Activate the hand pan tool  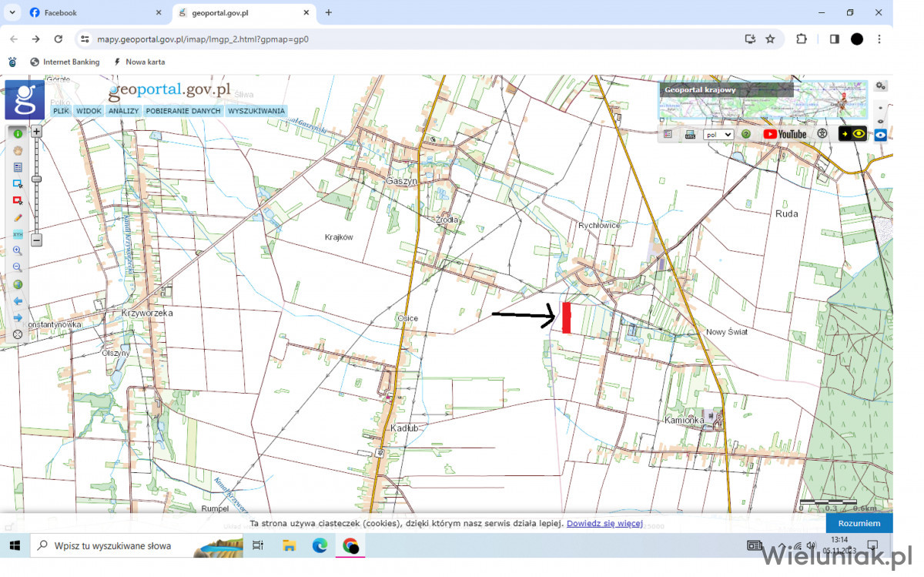pos(18,150)
